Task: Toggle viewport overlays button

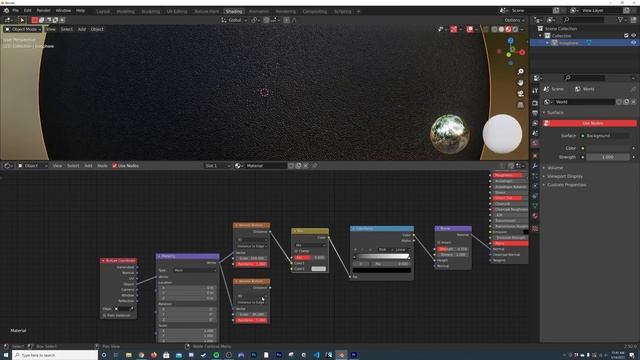Action: pyautogui.click(x=470, y=29)
